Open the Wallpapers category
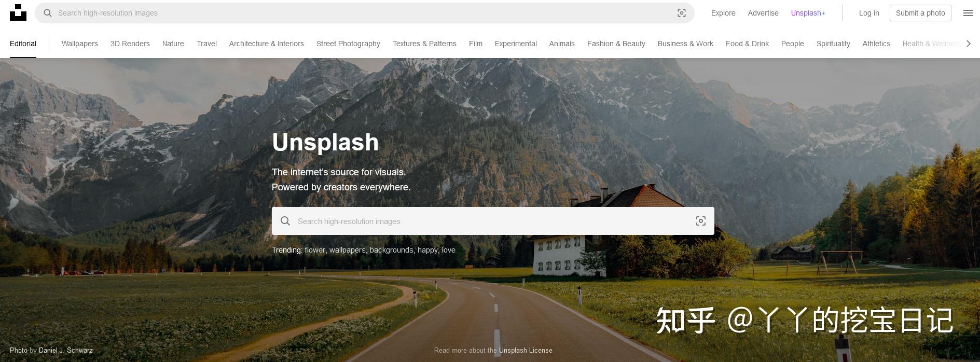Viewport: 980px width, 362px height. coord(80,44)
